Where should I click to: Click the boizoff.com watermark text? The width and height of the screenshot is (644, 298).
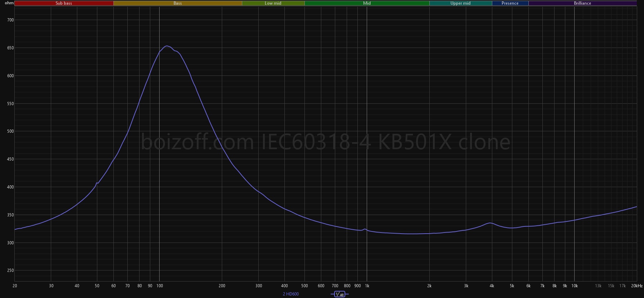pyautogui.click(x=325, y=142)
